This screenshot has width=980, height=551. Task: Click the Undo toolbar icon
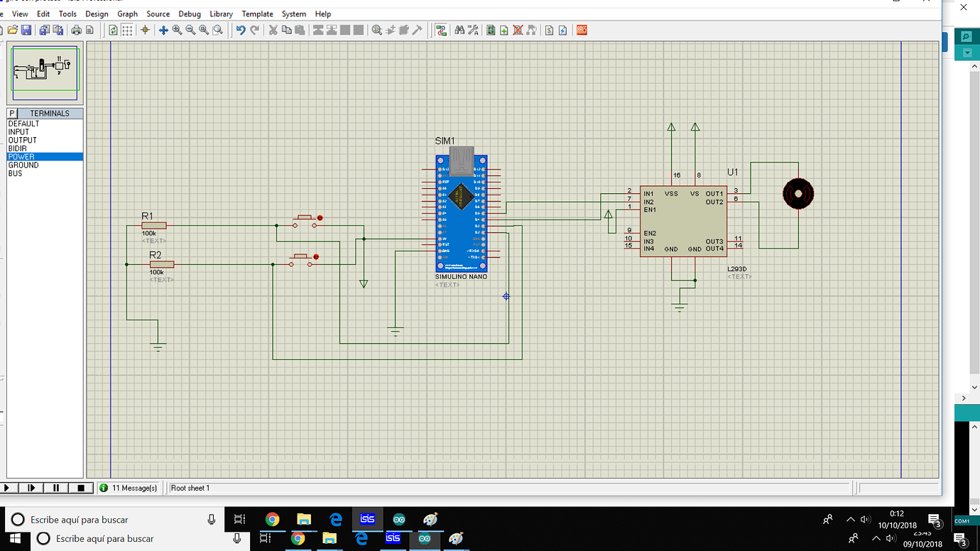tap(241, 30)
